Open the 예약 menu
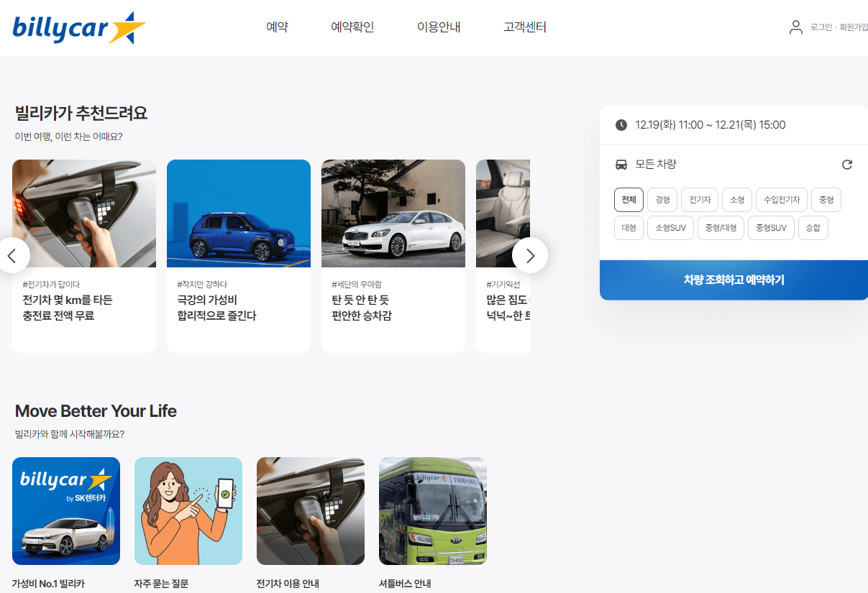 277,27
